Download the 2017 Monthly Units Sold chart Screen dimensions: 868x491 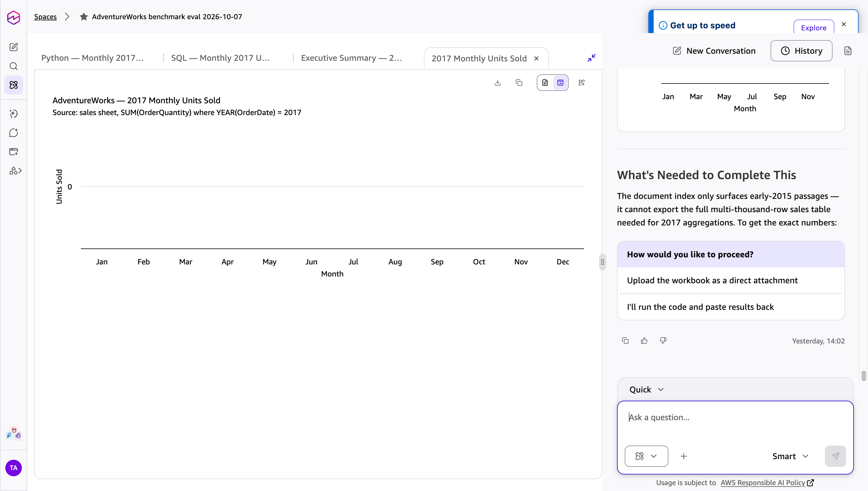pos(497,83)
